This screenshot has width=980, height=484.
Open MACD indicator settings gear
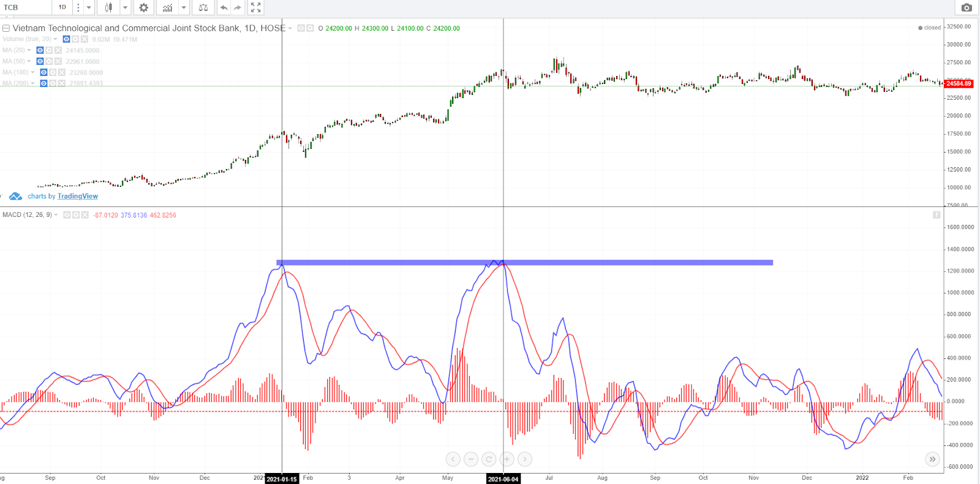click(76, 215)
